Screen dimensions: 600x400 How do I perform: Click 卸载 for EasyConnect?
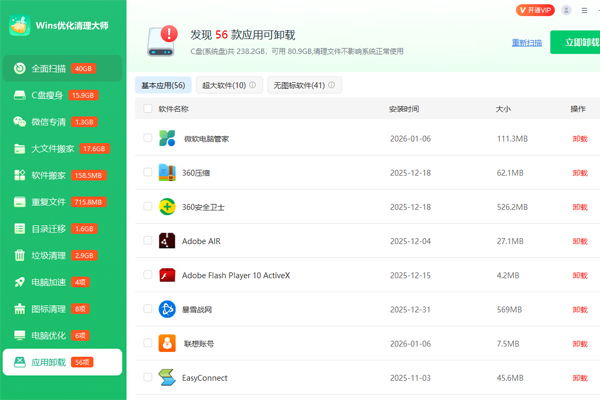coord(580,378)
